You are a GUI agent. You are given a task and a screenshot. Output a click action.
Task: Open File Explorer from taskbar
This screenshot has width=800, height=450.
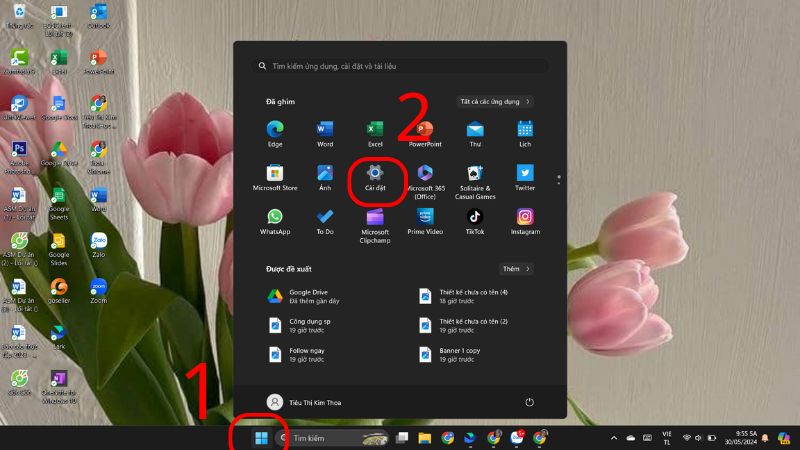click(x=424, y=438)
